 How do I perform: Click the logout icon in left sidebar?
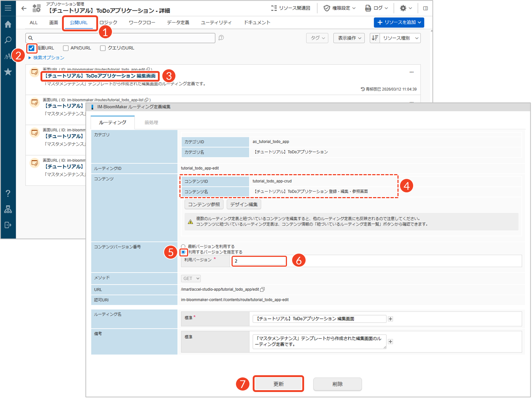point(8,225)
